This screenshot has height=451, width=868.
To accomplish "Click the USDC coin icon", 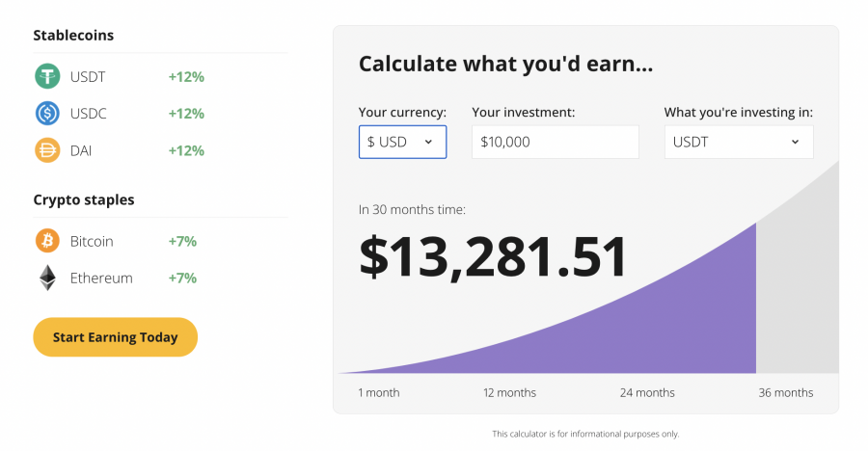I will click(x=47, y=114).
